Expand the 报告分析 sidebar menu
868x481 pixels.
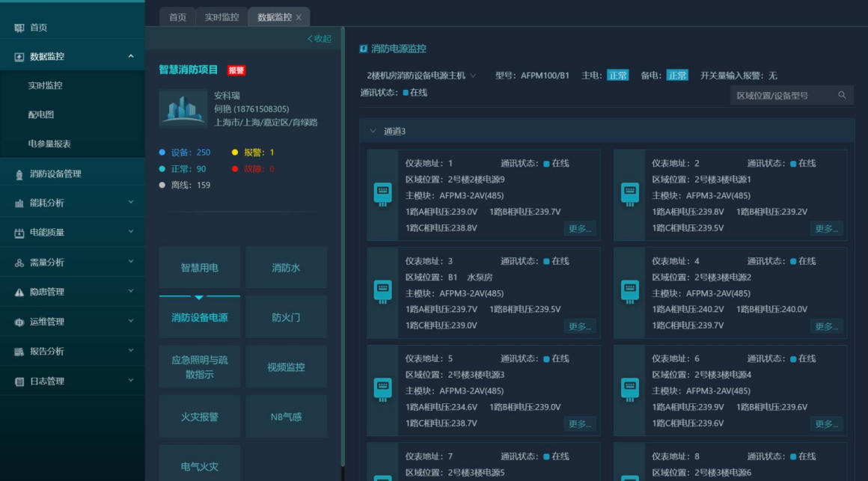[x=131, y=350]
